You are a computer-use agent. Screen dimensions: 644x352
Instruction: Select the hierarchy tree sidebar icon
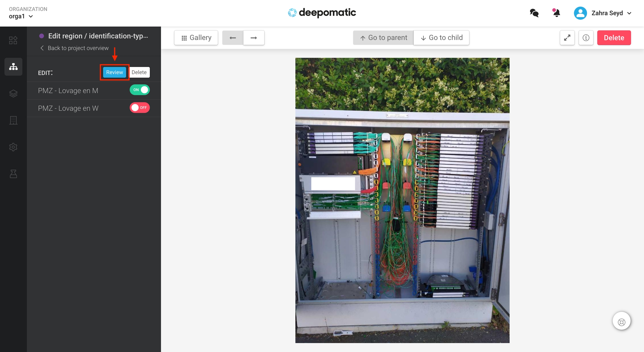click(13, 67)
